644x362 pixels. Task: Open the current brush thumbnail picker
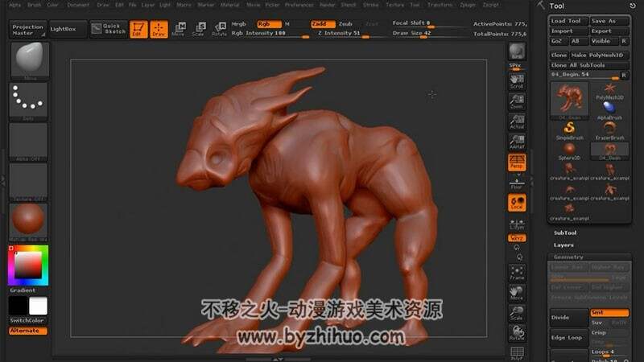pos(29,60)
